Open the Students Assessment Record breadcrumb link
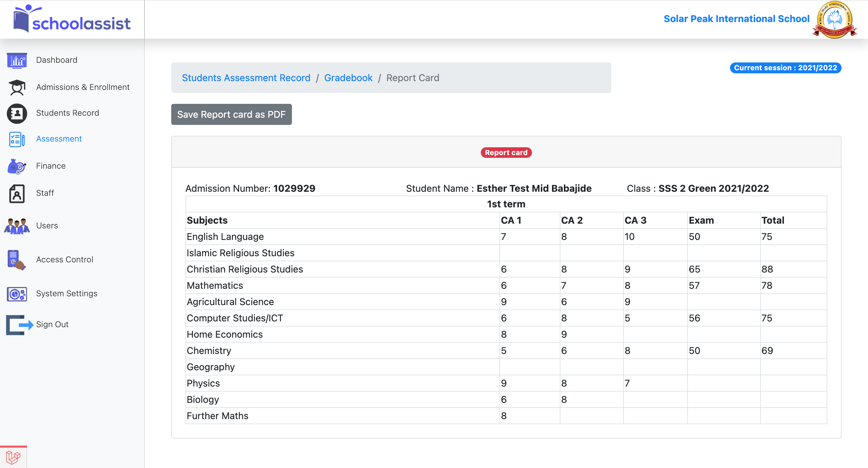The image size is (868, 468). click(246, 78)
